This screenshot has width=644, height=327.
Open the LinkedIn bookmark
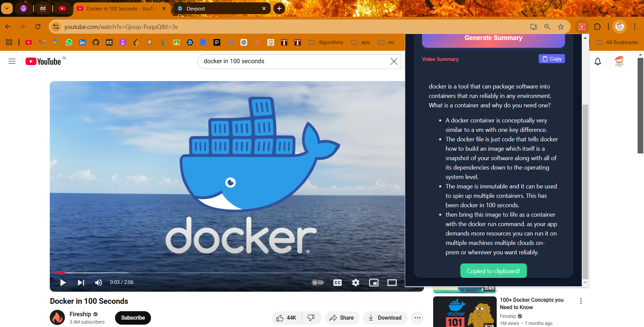tap(82, 42)
